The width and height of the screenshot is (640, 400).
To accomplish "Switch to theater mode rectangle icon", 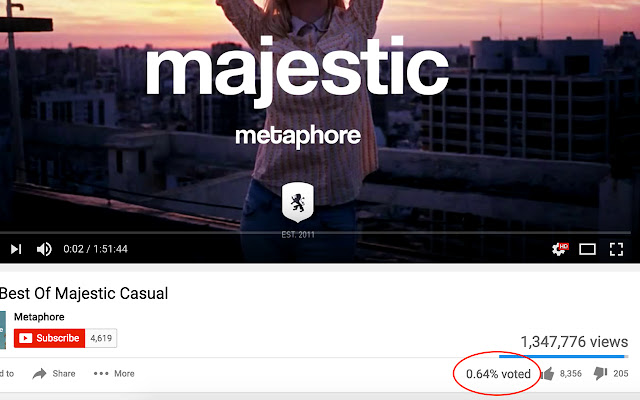I will point(587,249).
